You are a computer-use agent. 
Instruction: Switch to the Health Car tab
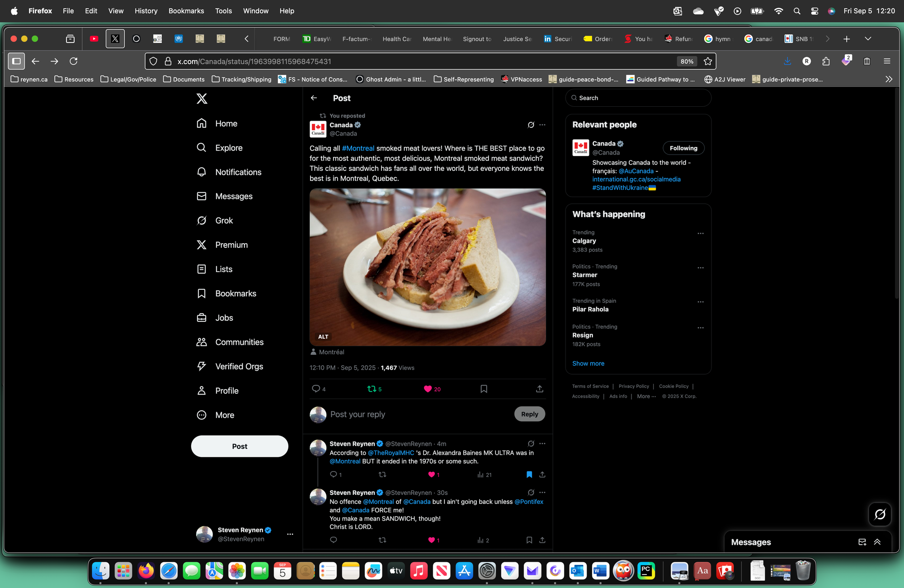[x=396, y=39]
